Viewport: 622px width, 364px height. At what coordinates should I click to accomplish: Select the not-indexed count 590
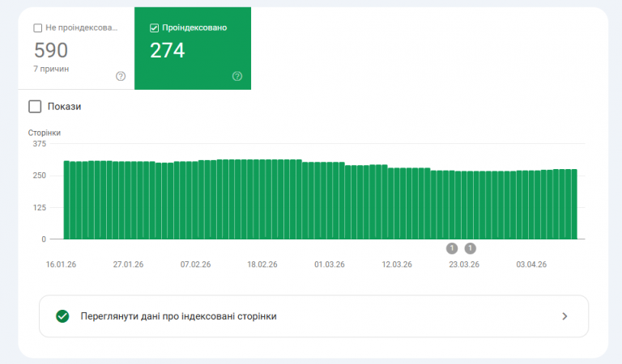[x=51, y=50]
